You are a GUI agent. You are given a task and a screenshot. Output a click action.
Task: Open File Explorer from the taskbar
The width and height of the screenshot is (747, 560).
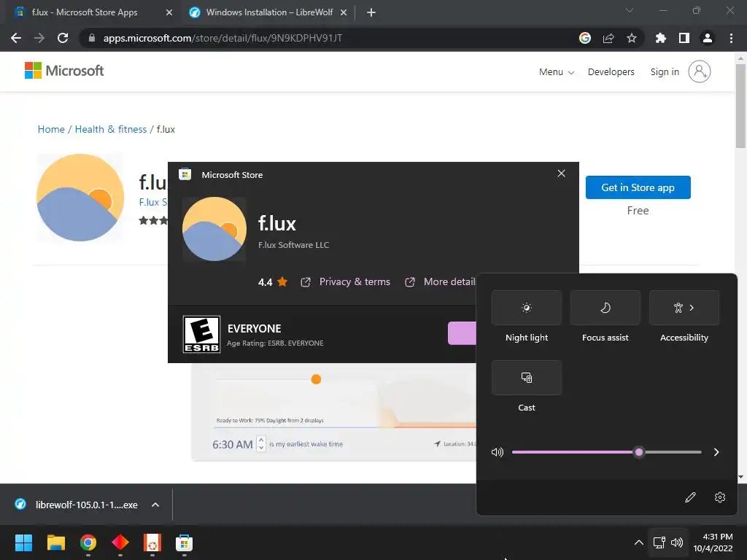click(55, 542)
